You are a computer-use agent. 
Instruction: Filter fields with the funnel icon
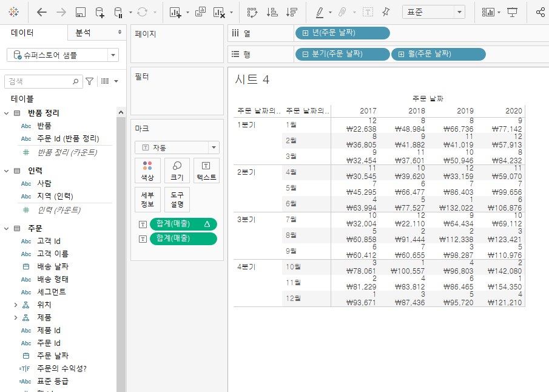pyautogui.click(x=90, y=81)
